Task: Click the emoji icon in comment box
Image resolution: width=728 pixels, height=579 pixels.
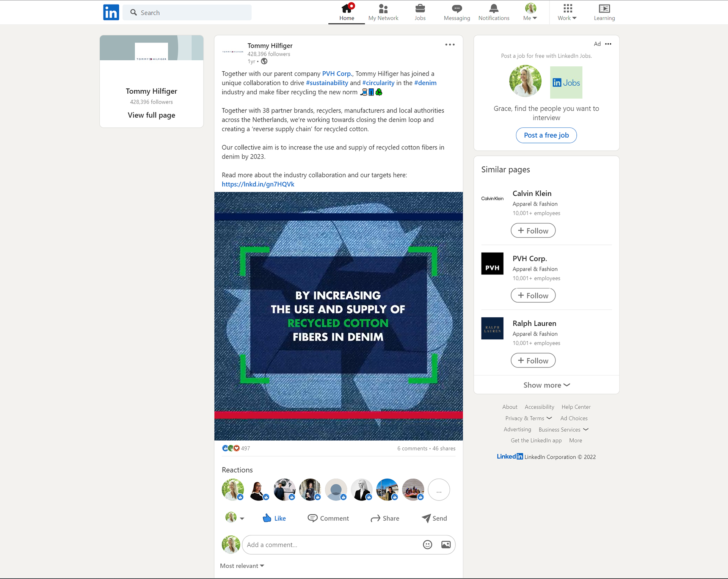Action: click(427, 544)
